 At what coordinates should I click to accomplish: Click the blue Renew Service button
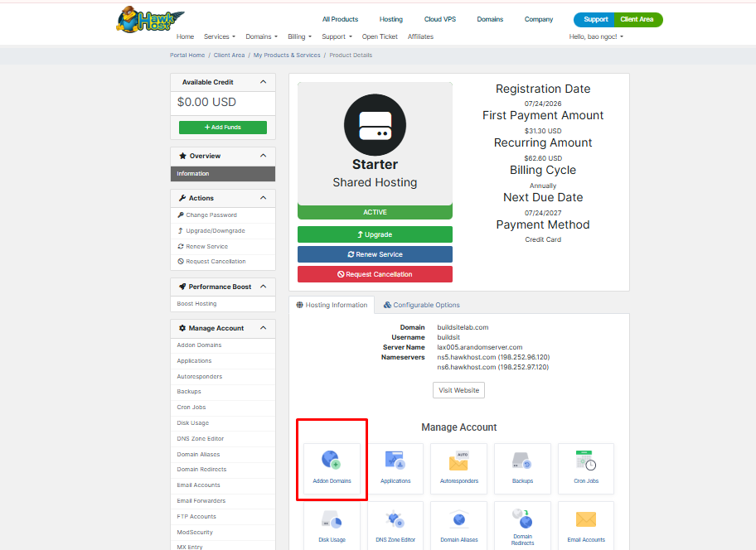point(375,254)
